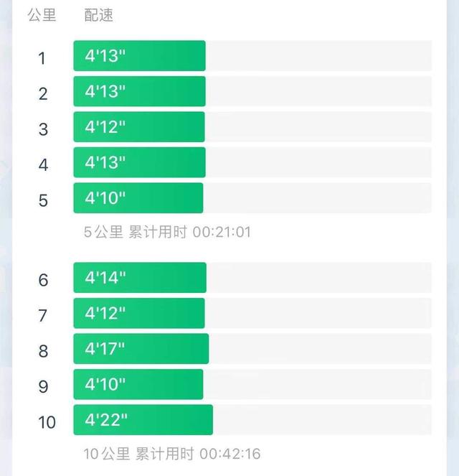This screenshot has width=459, height=476.
Task: Select the kilometer 10 bar showing 4'22"
Action: 143,420
